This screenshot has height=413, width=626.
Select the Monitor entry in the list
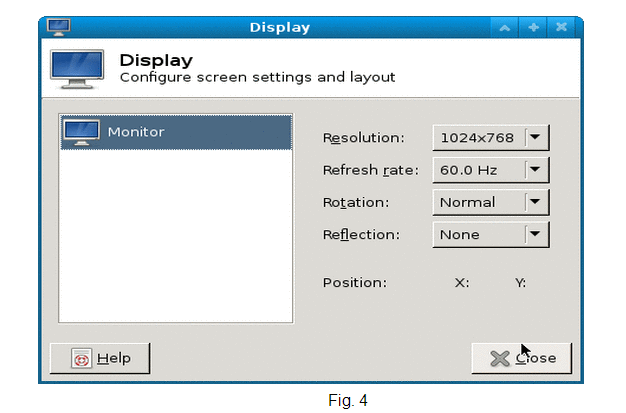pyautogui.click(x=176, y=132)
